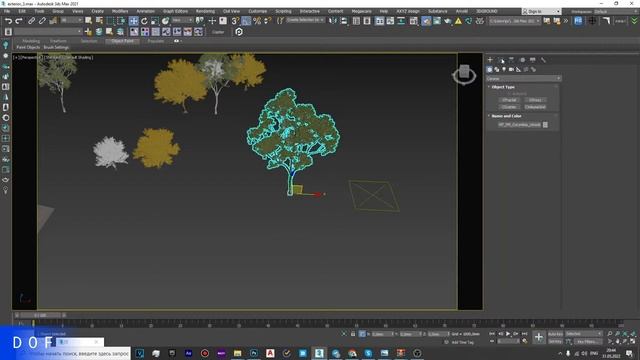
Task: Open the File menu
Action: pos(7,11)
